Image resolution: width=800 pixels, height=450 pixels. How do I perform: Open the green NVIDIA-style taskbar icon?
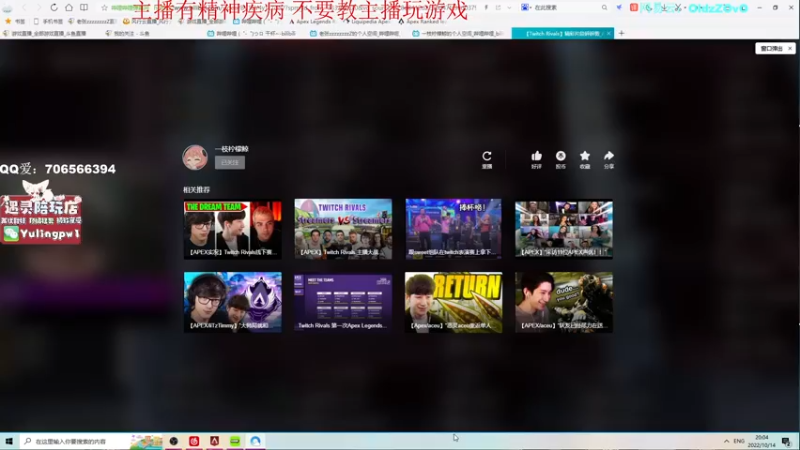click(x=235, y=441)
